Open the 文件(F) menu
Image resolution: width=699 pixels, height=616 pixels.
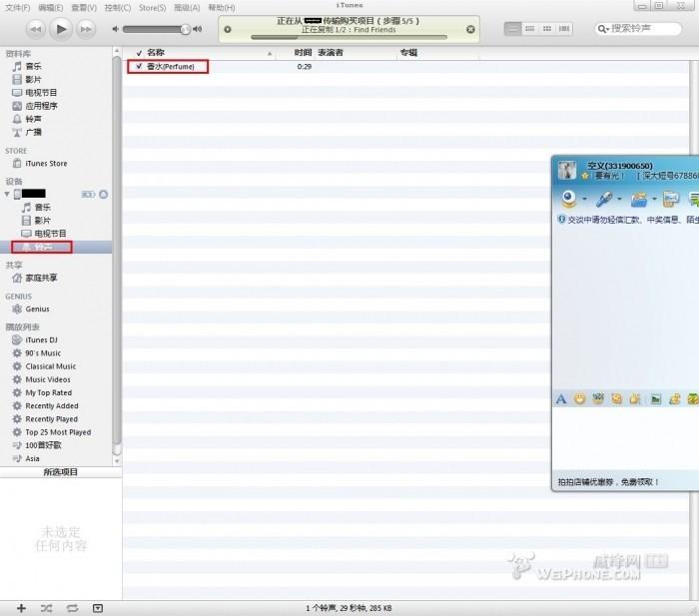17,8
